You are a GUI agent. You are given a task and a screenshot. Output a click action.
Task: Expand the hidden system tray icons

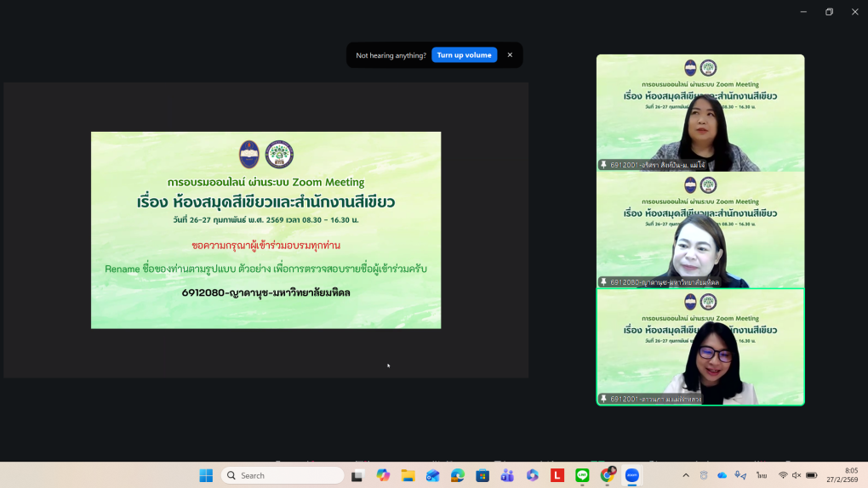(x=686, y=475)
